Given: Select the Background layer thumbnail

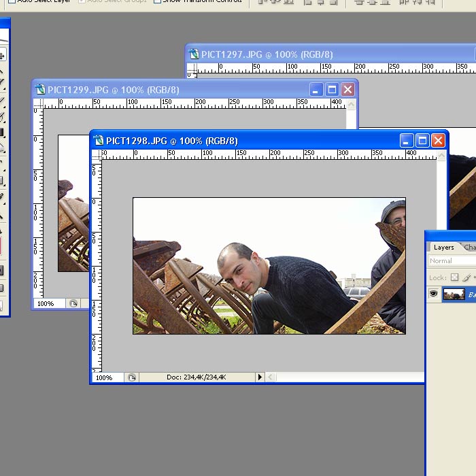Looking at the screenshot, I should pyautogui.click(x=454, y=294).
